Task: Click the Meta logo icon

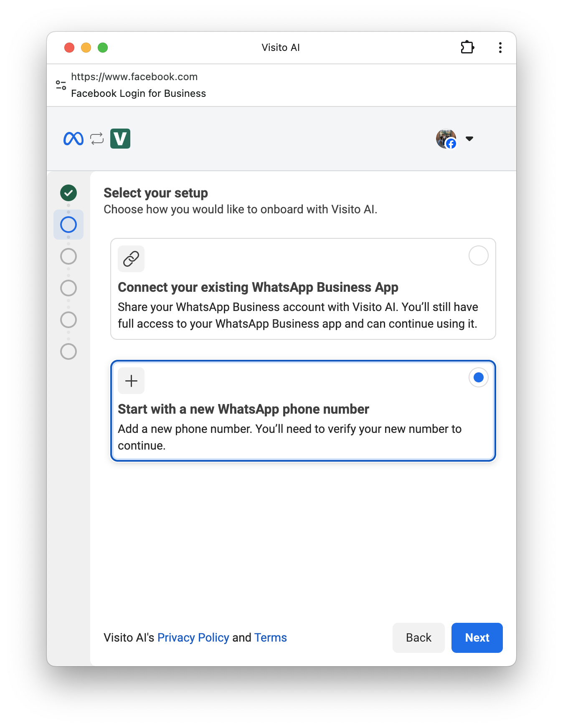Action: point(74,139)
